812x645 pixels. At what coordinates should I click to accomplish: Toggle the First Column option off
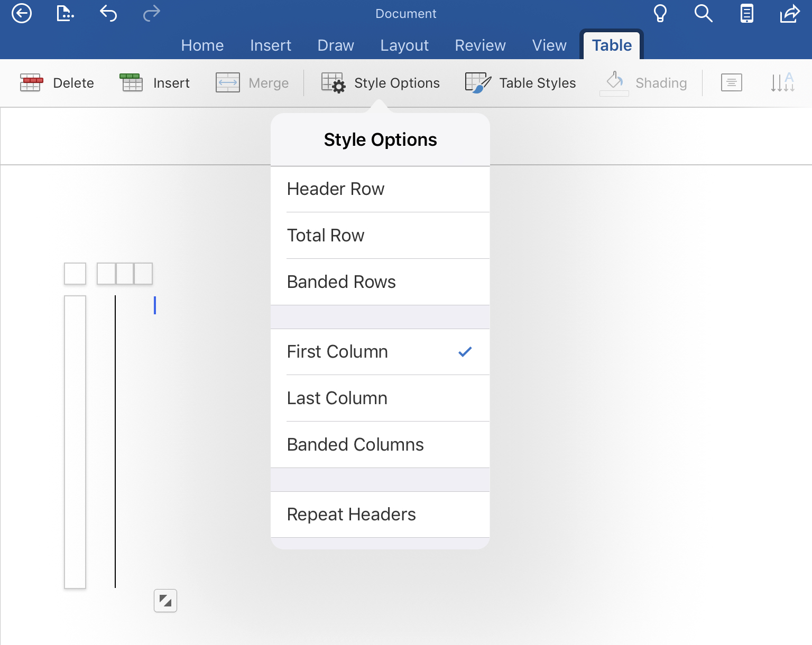pyautogui.click(x=380, y=352)
